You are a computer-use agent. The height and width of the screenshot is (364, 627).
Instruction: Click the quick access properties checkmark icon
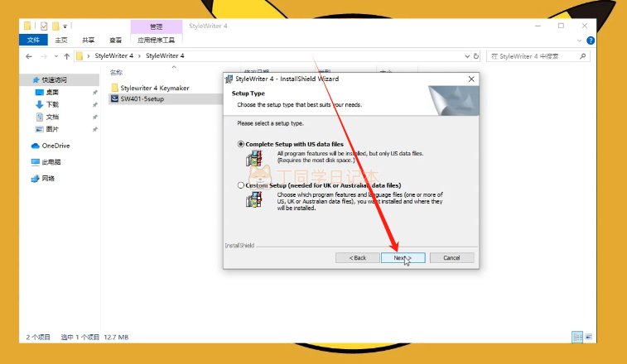click(x=44, y=26)
